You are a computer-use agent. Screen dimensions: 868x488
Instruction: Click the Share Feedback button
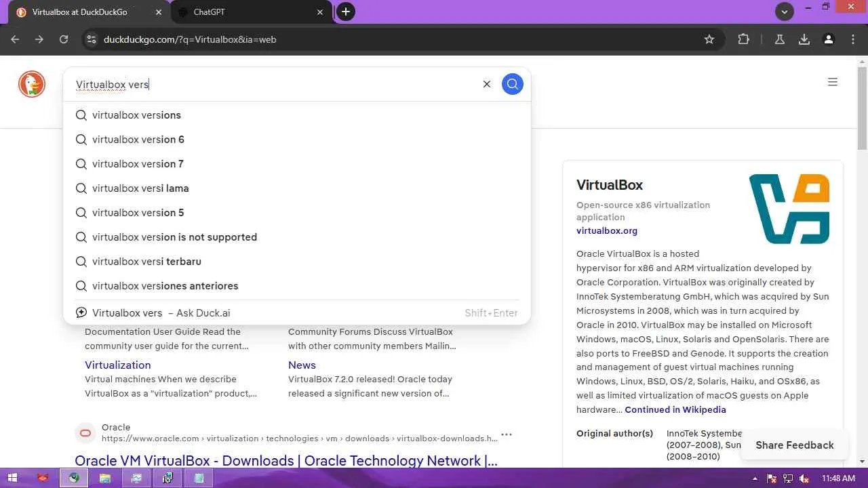pos(795,445)
